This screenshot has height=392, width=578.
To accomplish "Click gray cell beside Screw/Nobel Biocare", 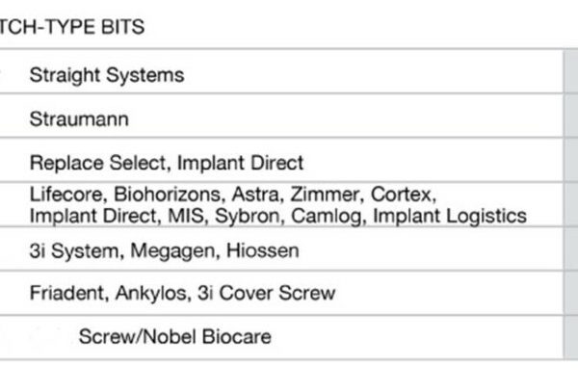I will click(x=570, y=337).
